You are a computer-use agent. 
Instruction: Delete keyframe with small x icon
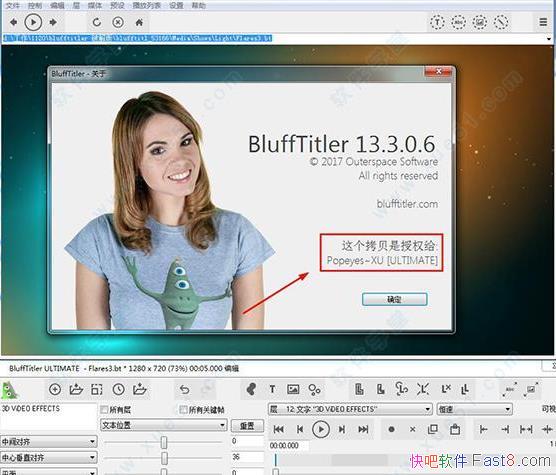coord(412,429)
